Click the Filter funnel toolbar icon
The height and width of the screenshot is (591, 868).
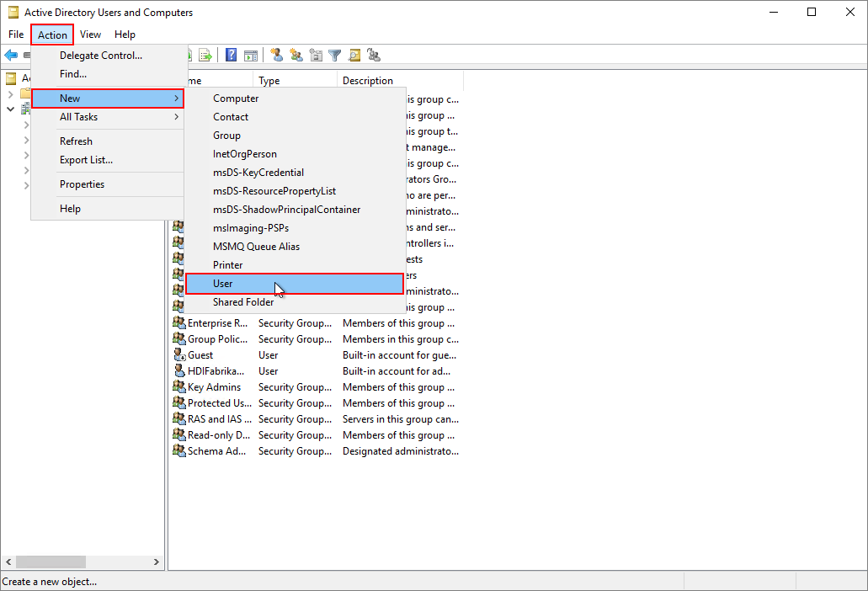(334, 55)
